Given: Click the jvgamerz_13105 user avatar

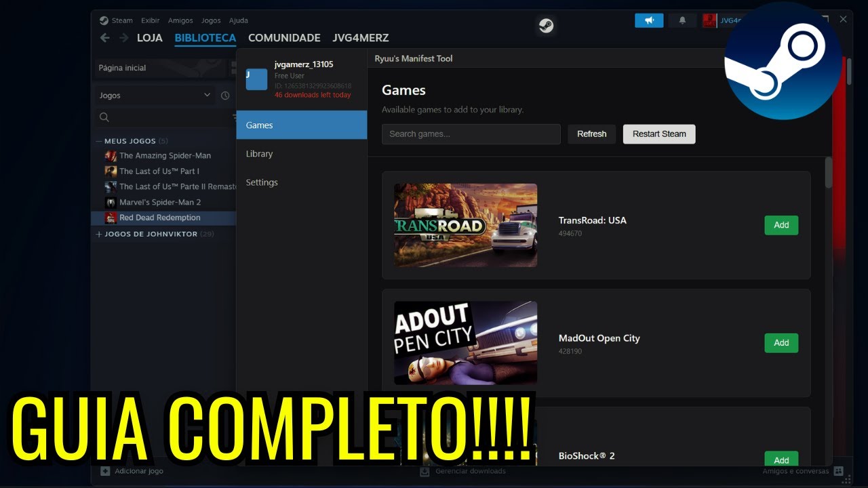Looking at the screenshot, I should click(x=256, y=79).
